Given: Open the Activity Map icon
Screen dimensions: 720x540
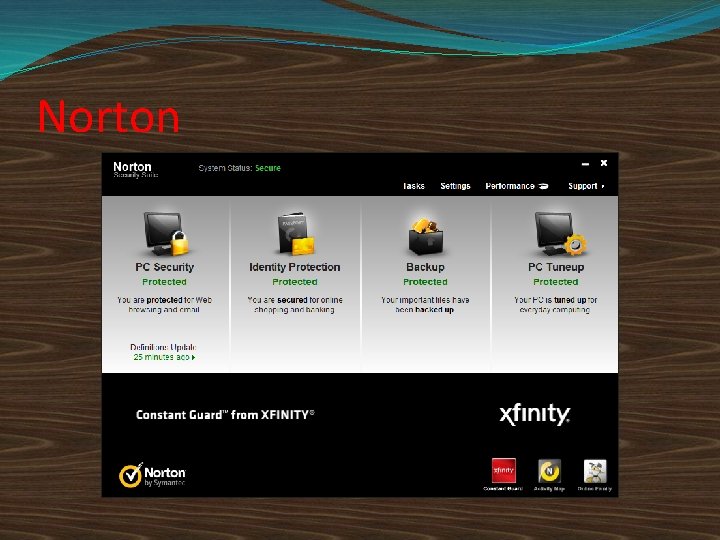Looking at the screenshot, I should point(549,471).
